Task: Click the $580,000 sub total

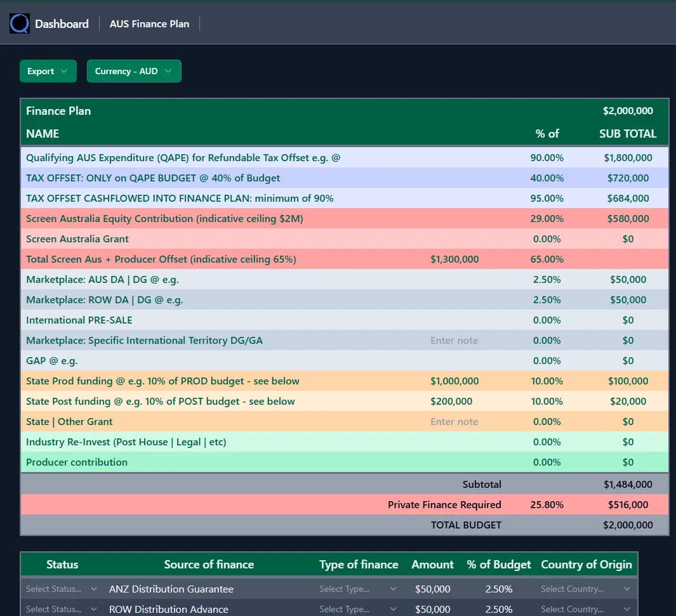Action: pos(628,218)
